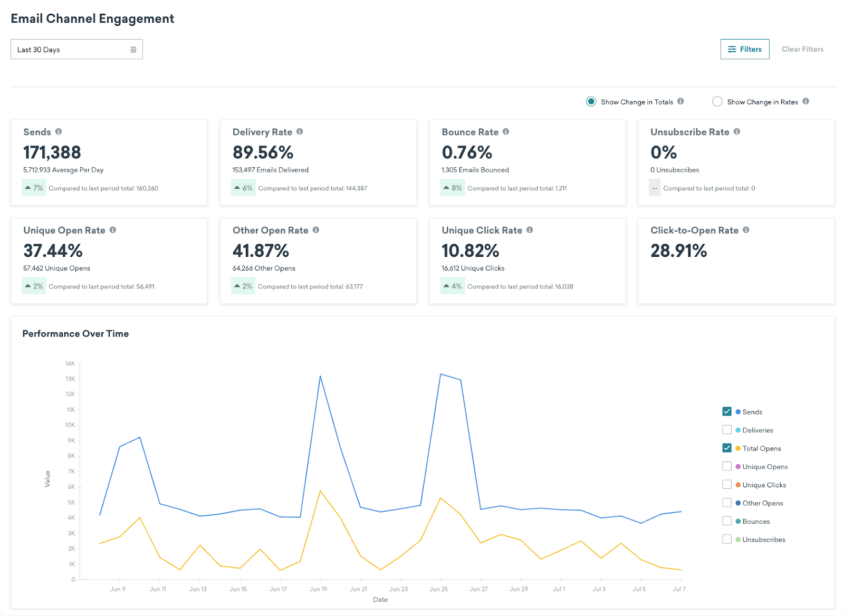
Task: Enable the Deliveries series checkbox
Action: tap(726, 430)
